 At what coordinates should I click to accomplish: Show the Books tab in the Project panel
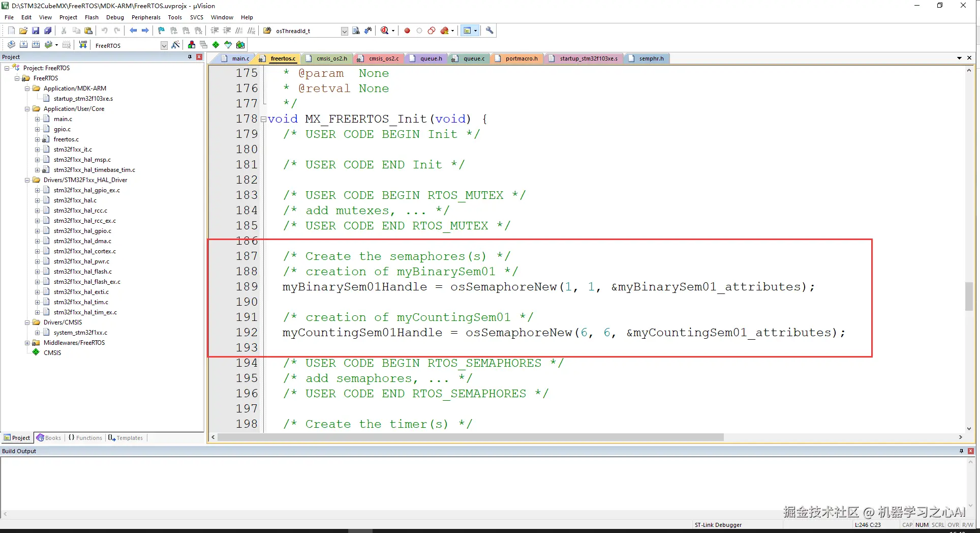click(x=49, y=438)
